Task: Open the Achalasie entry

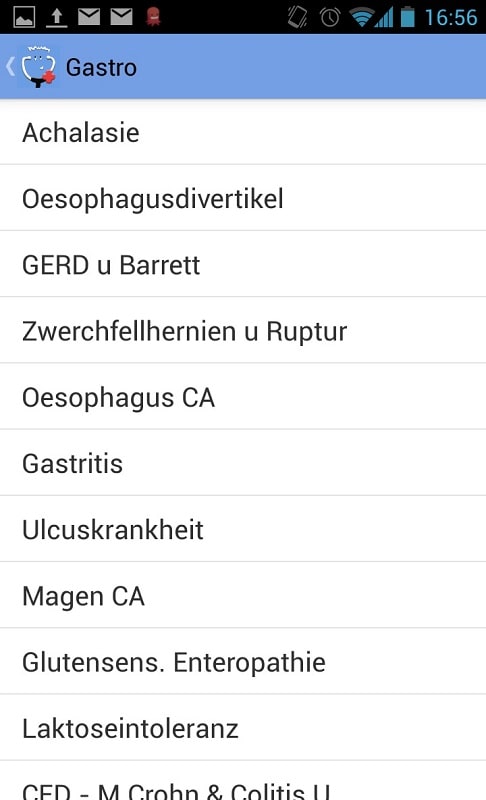Action: pyautogui.click(x=243, y=132)
